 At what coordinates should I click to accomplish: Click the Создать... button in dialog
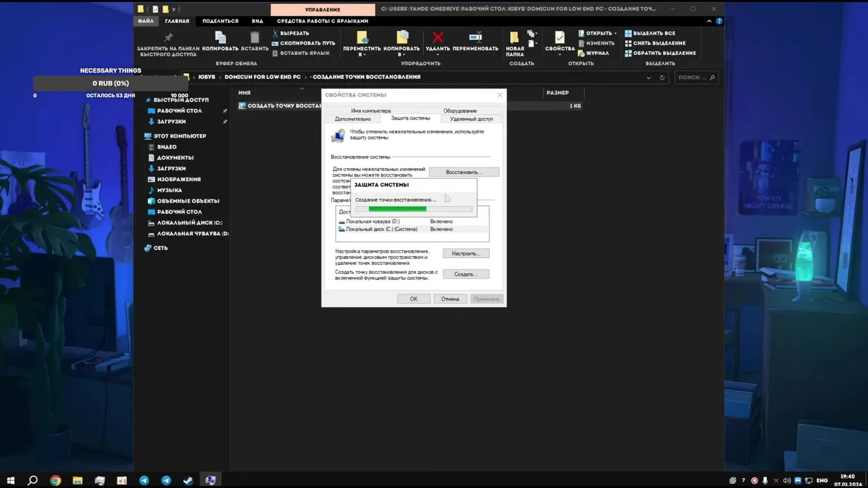tap(466, 274)
